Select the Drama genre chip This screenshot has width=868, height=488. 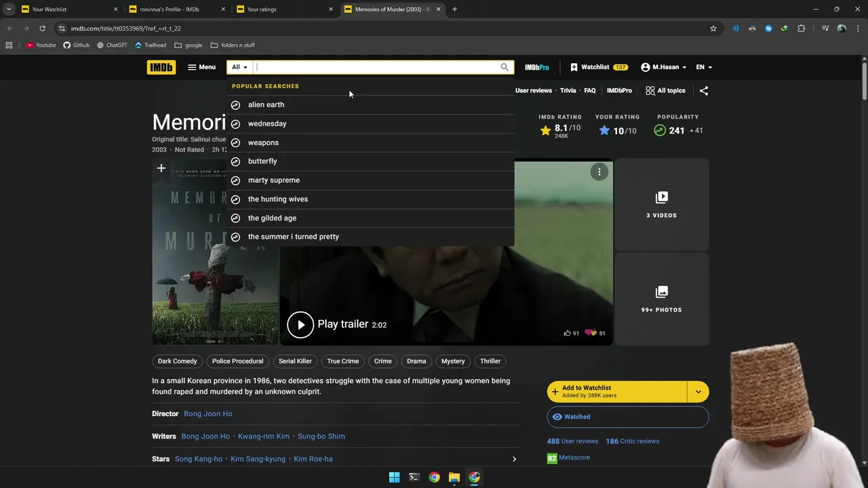coord(416,361)
